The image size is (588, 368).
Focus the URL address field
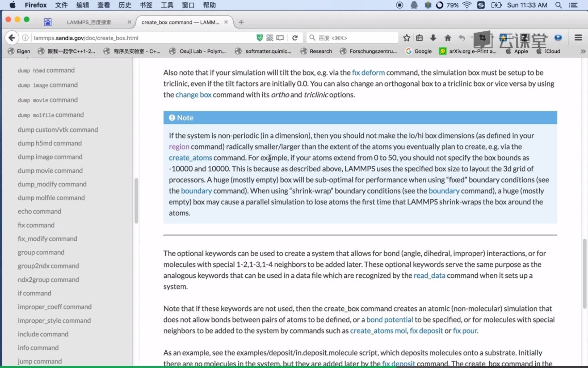click(x=143, y=38)
